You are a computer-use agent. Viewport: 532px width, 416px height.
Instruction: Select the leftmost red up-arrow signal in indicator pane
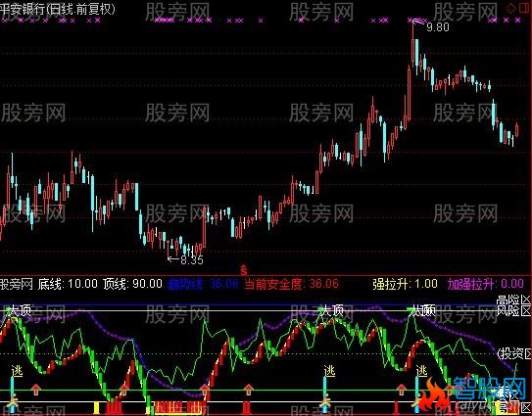pyautogui.click(x=35, y=390)
